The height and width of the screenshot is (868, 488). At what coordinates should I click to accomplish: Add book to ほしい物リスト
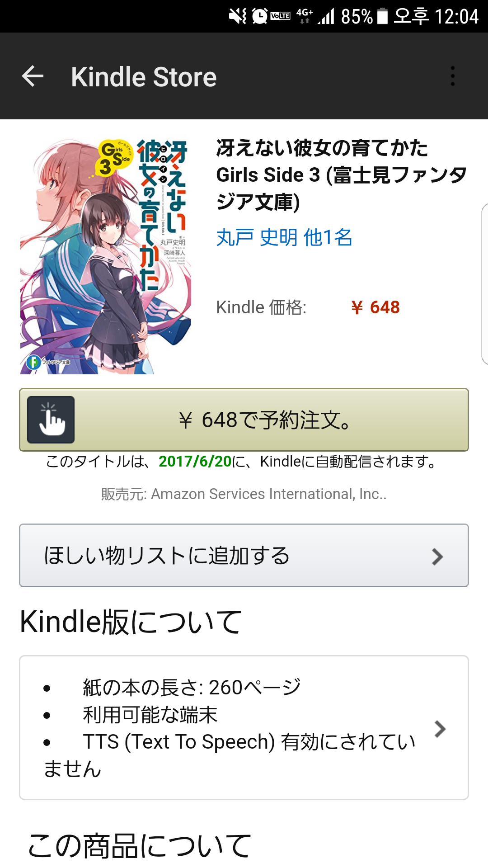tap(244, 556)
